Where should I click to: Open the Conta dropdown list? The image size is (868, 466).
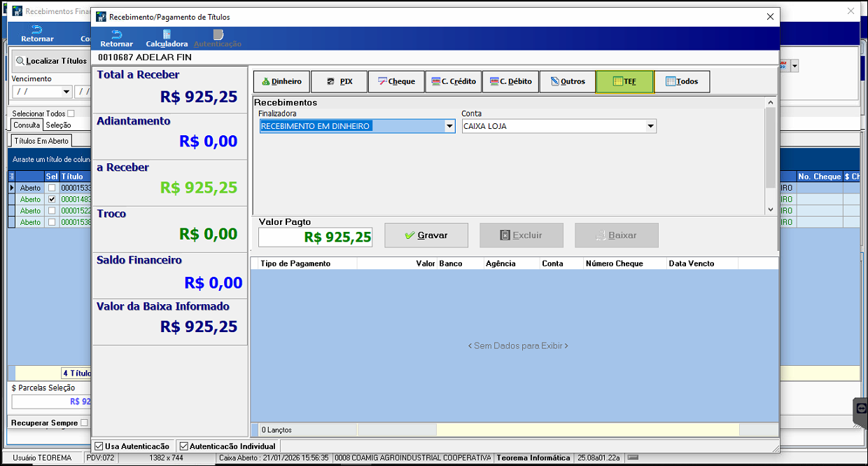tap(650, 127)
